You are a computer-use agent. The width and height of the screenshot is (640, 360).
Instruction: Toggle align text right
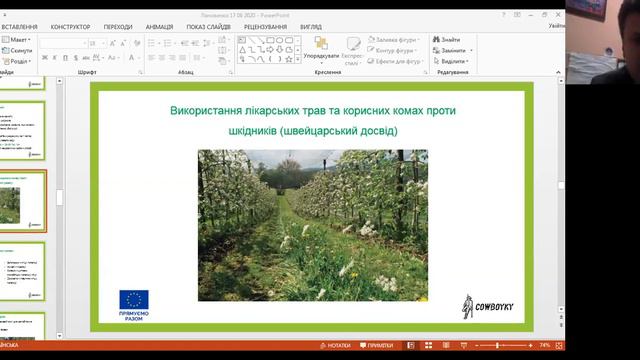(172, 58)
